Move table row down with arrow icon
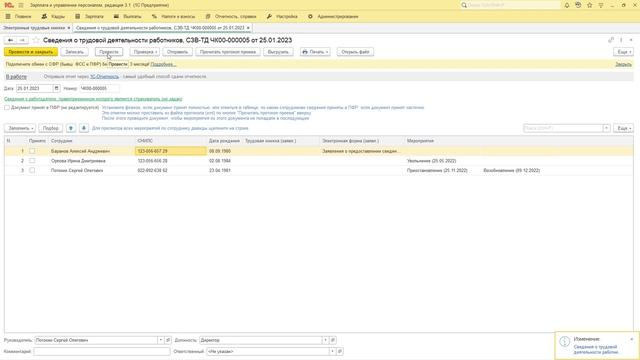Screen dimensions: 640x360 pos(84,128)
